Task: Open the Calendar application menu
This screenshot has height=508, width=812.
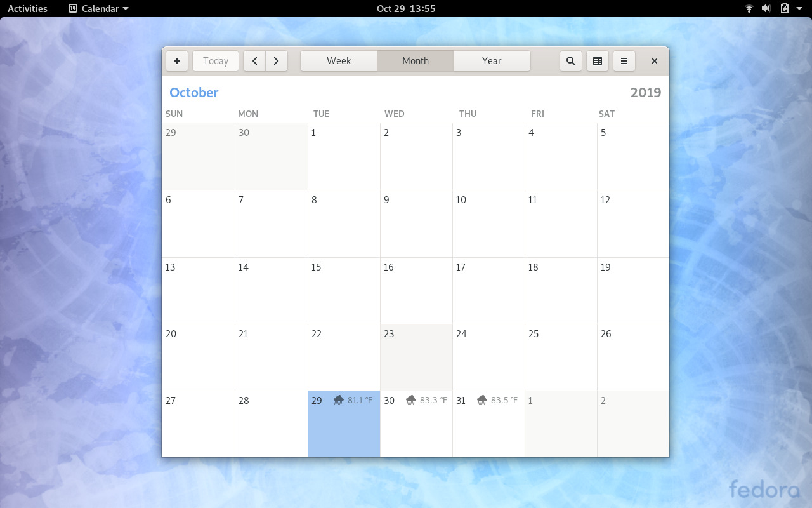Action: tap(98, 8)
